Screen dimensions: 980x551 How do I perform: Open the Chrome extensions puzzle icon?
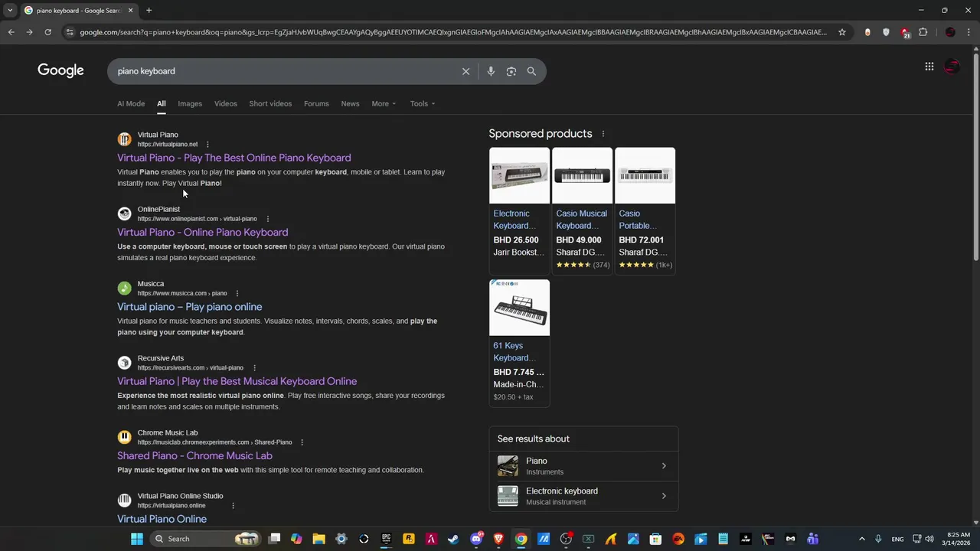(x=923, y=32)
